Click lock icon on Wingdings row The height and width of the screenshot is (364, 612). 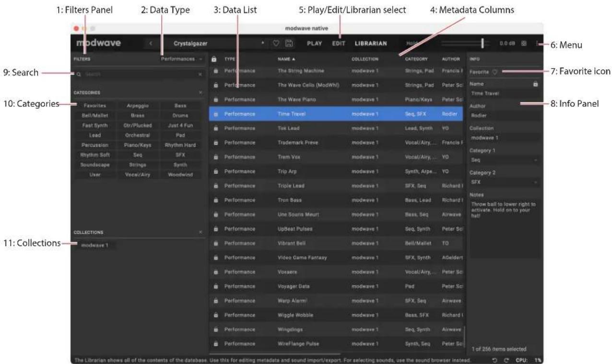(x=215, y=329)
